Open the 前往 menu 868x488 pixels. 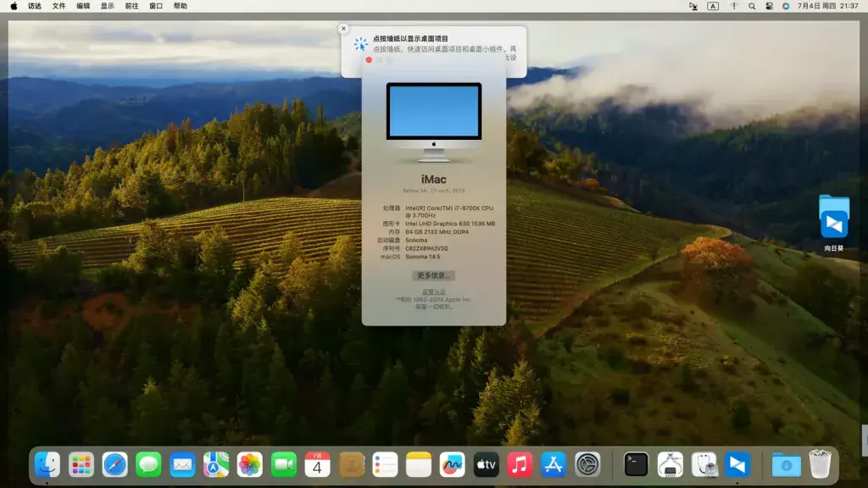(131, 6)
